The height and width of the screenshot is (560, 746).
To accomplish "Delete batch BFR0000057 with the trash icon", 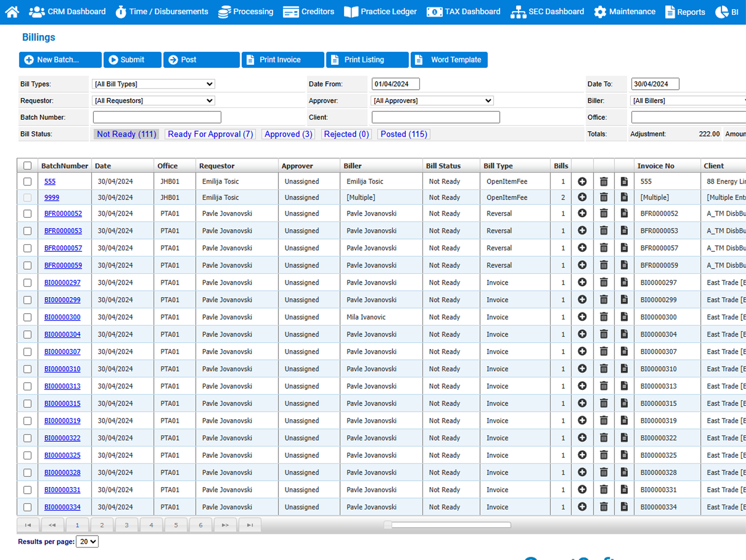I will point(604,248).
